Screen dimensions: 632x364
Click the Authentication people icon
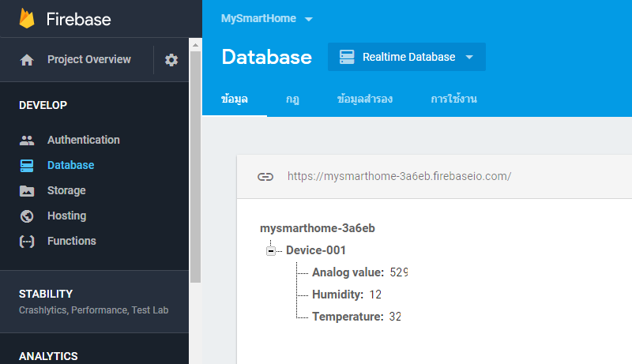coord(27,140)
